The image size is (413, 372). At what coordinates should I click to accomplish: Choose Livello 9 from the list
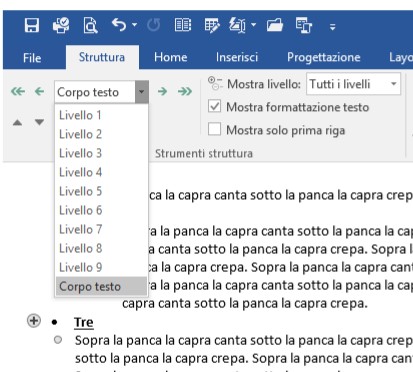(101, 267)
